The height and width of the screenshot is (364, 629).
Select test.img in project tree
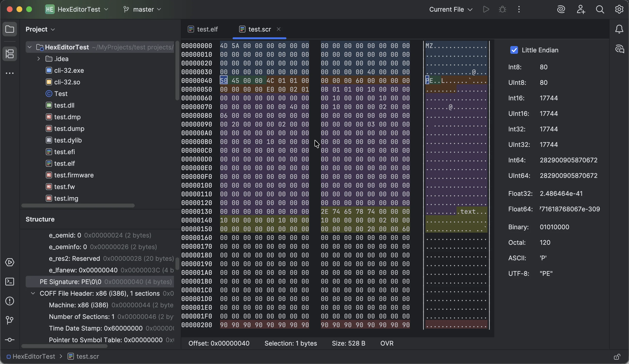(62, 198)
